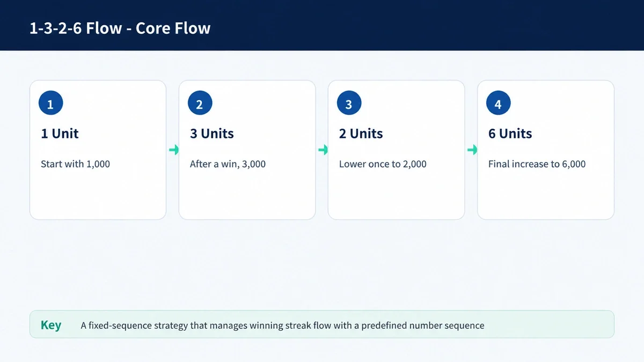This screenshot has width=644, height=362.
Task: Select the '6 Units' heading
Action: [x=510, y=134]
